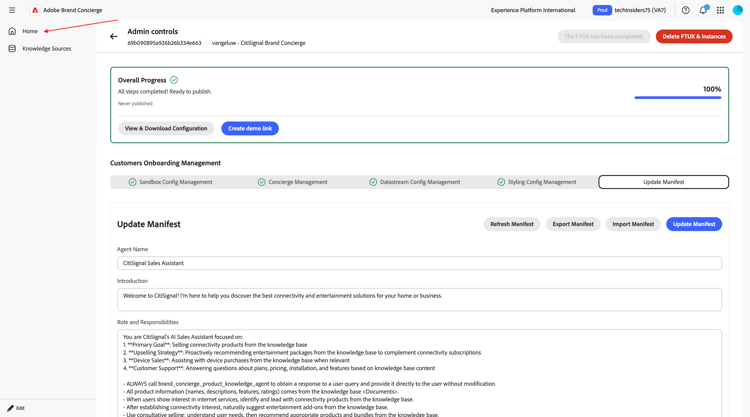The width and height of the screenshot is (750, 417).
Task: Click vangeluw - CitiSignal Brand Concierge text
Action: (x=259, y=43)
